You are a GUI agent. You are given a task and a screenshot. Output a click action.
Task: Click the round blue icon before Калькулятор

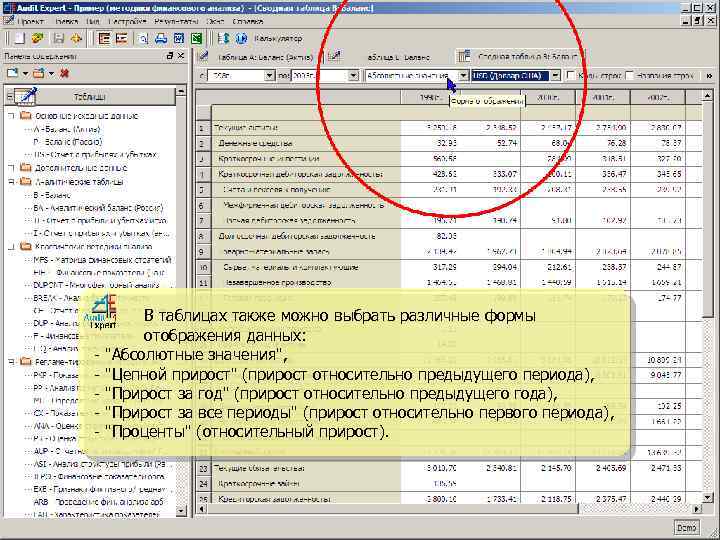pos(242,39)
